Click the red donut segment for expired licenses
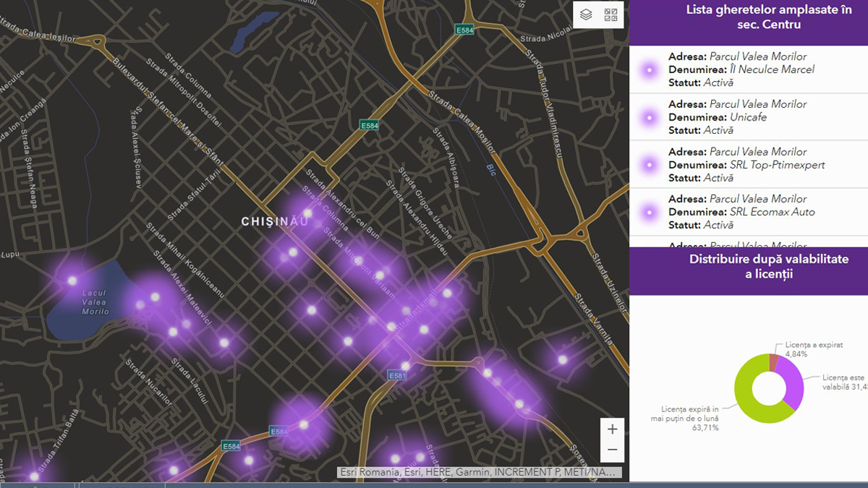 pyautogui.click(x=773, y=360)
